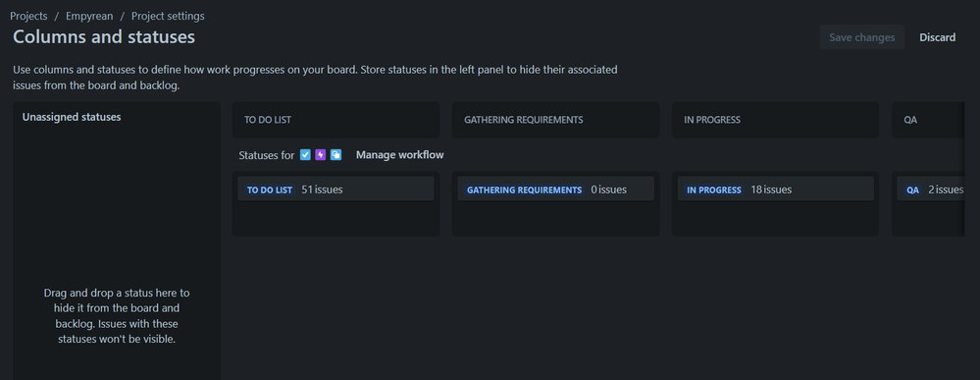Click the 'Statuses for' label
The height and width of the screenshot is (380, 980).
click(x=266, y=155)
